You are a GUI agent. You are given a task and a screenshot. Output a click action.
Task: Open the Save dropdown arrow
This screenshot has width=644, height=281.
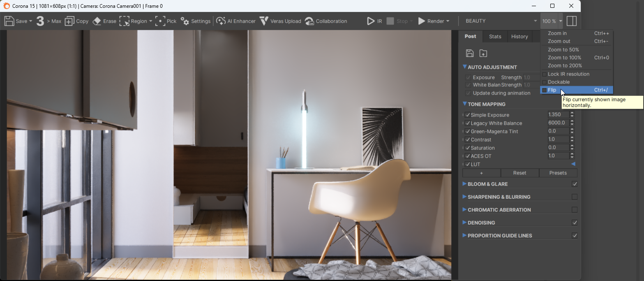(x=31, y=21)
